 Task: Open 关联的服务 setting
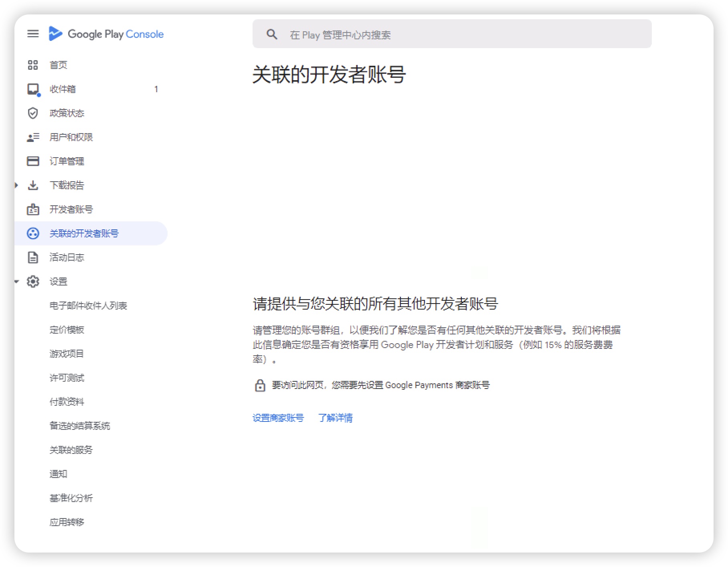click(71, 450)
